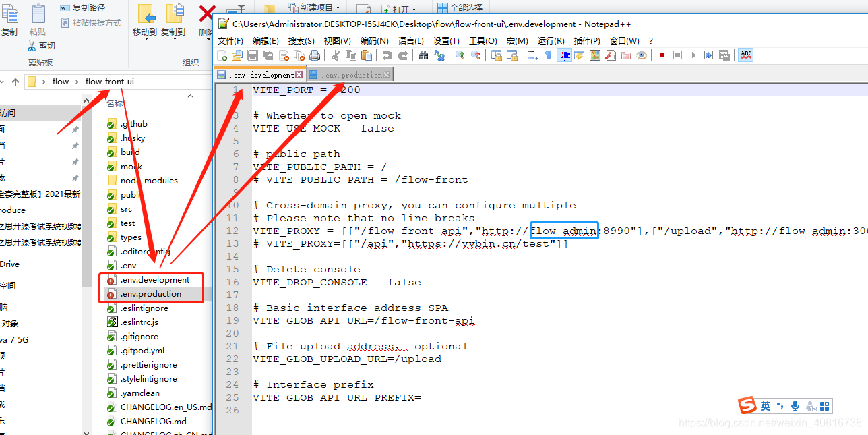
Task: Click the ABC spell check toolbar icon
Action: pyautogui.click(x=745, y=55)
